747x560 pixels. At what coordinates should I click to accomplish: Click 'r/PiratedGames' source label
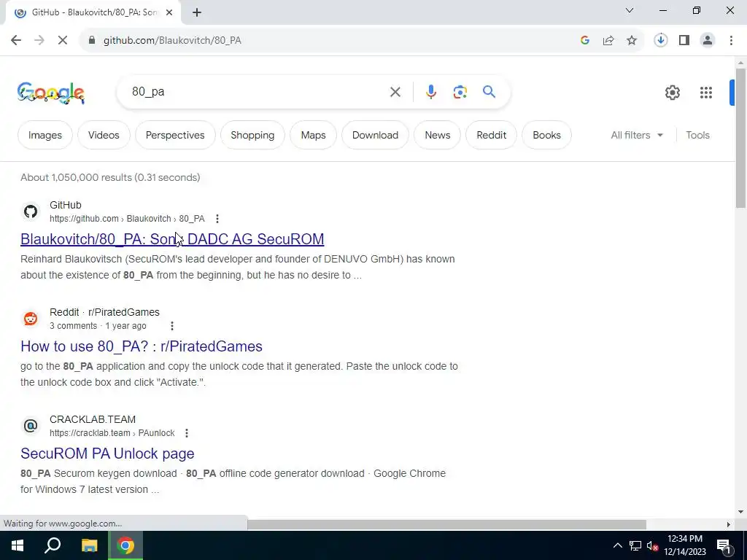point(124,312)
